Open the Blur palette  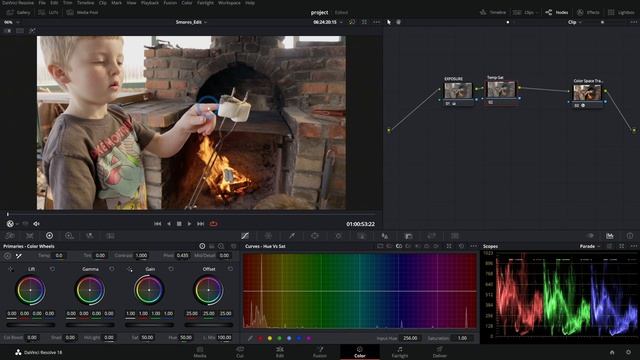click(385, 236)
